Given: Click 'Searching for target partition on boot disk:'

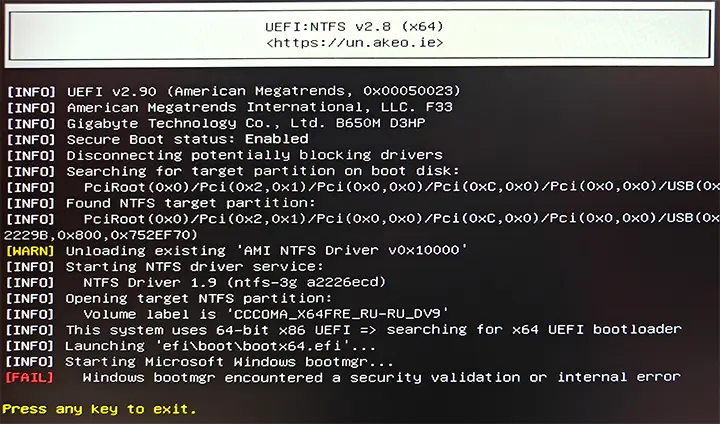Looking at the screenshot, I should point(263,171).
